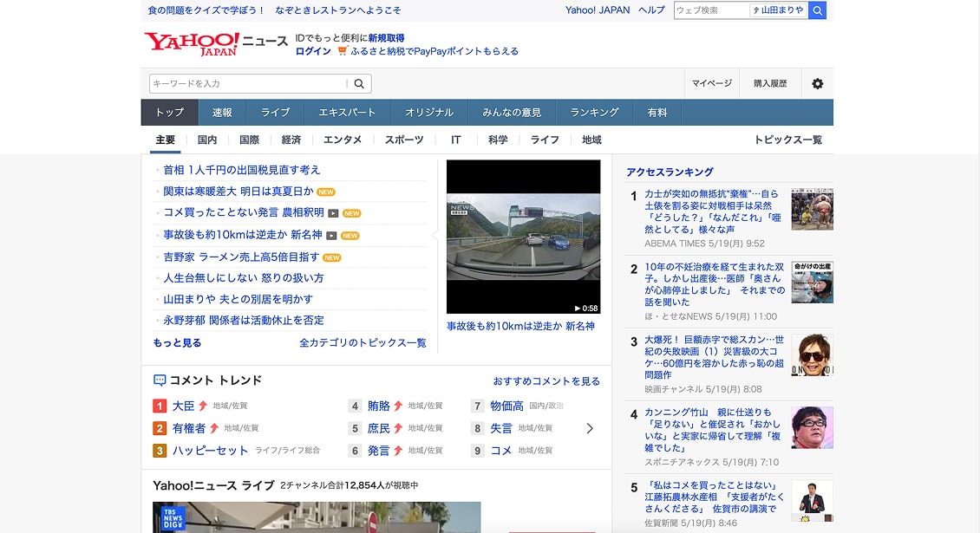Viewport: 980px width, 533px height.
Task: Select the 国内 category
Action: pyautogui.click(x=207, y=140)
